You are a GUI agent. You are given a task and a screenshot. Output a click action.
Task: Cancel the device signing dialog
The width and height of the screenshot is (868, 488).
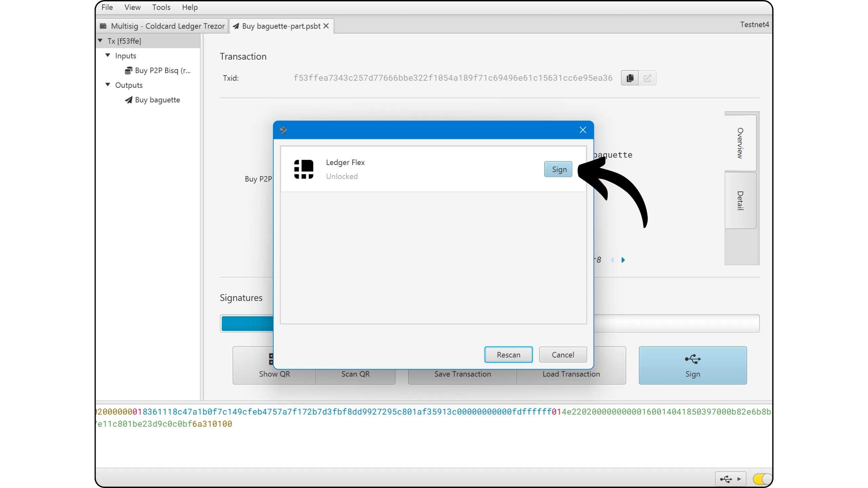pyautogui.click(x=563, y=354)
